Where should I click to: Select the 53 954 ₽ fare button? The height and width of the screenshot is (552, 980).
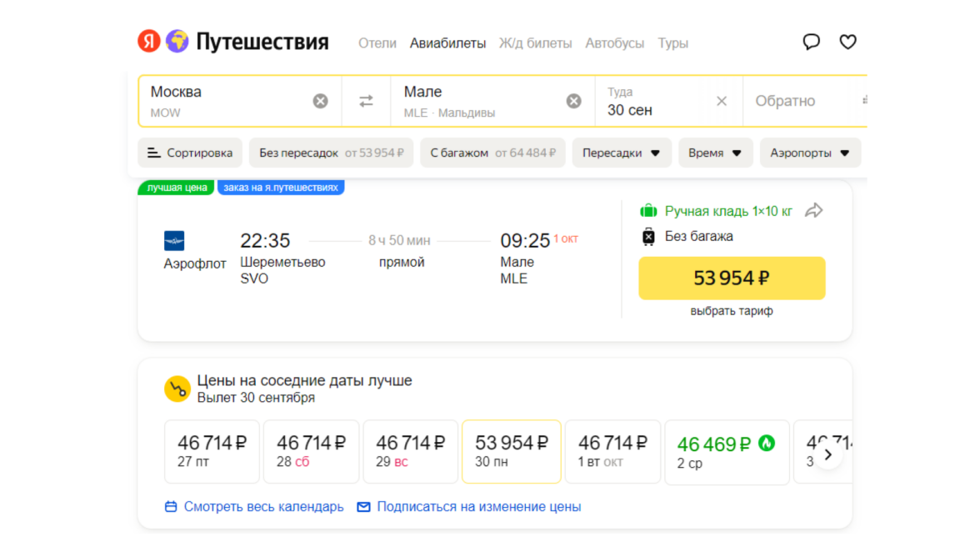[732, 278]
